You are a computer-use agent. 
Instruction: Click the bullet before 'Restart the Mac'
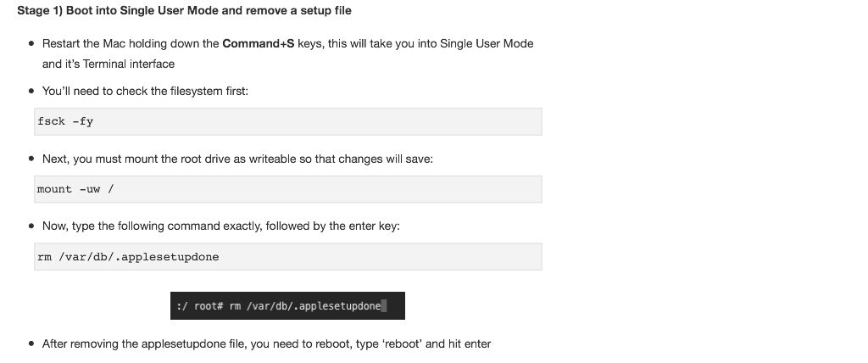point(31,43)
